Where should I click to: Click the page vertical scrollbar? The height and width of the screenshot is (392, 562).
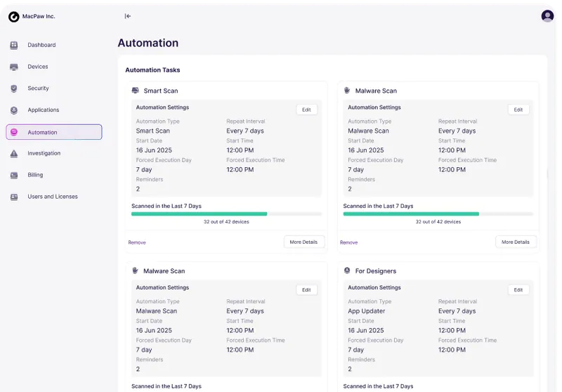(x=547, y=174)
